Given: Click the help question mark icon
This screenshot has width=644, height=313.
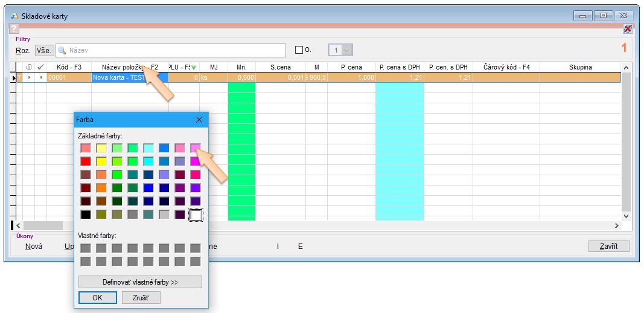Looking at the screenshot, I should point(14,29).
